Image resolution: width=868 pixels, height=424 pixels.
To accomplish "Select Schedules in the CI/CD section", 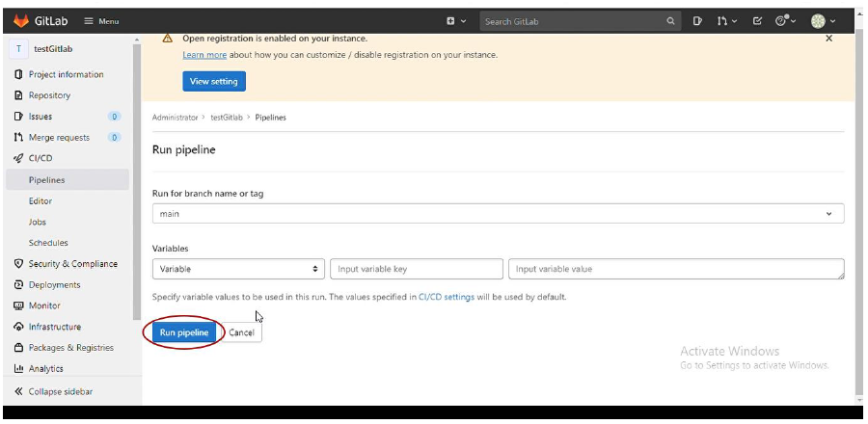I will click(48, 243).
